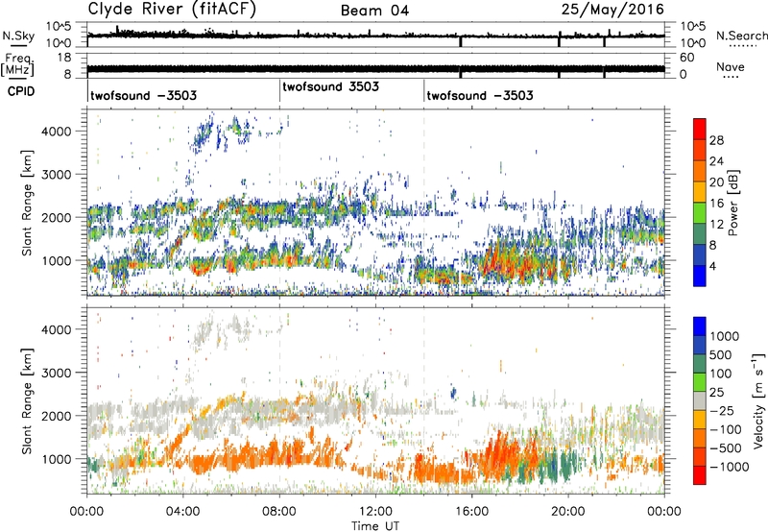This screenshot has width=768, height=532.
Task: Click the 'Velocity [m s⁻¹]' color bar label
Action: tap(758, 400)
